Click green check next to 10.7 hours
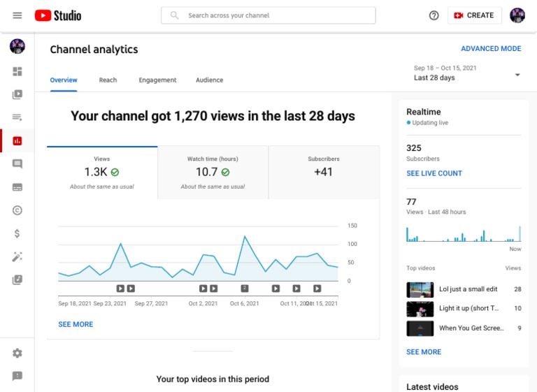The width and height of the screenshot is (537, 392). point(225,172)
